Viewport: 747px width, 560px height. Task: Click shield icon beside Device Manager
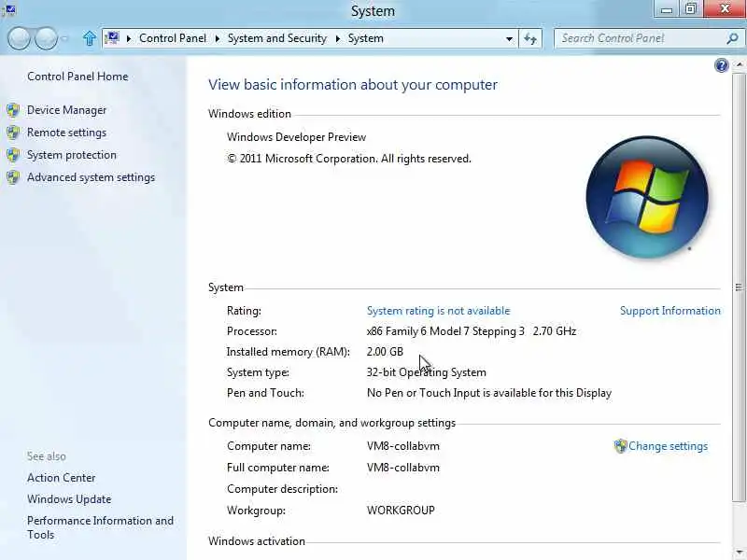[13, 110]
